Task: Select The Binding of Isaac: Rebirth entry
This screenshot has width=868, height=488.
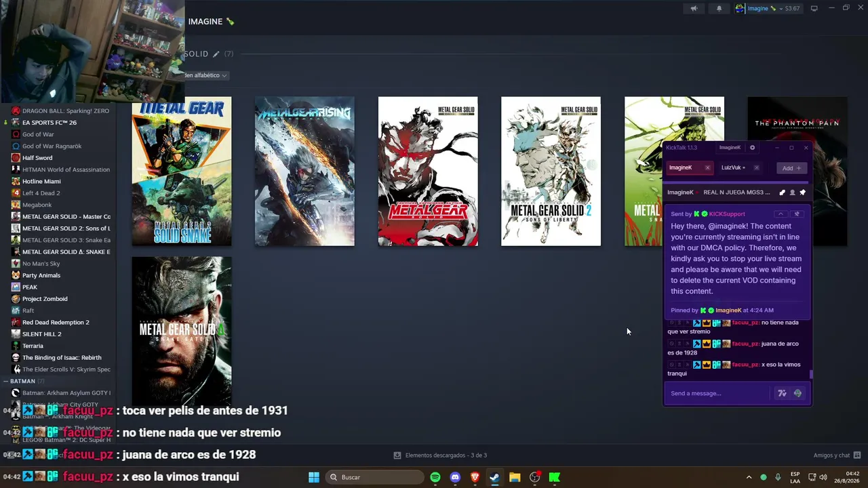Action: click(x=61, y=358)
